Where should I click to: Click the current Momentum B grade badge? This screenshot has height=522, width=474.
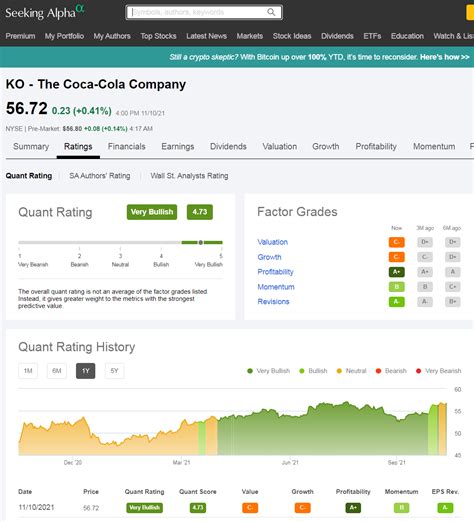point(396,287)
